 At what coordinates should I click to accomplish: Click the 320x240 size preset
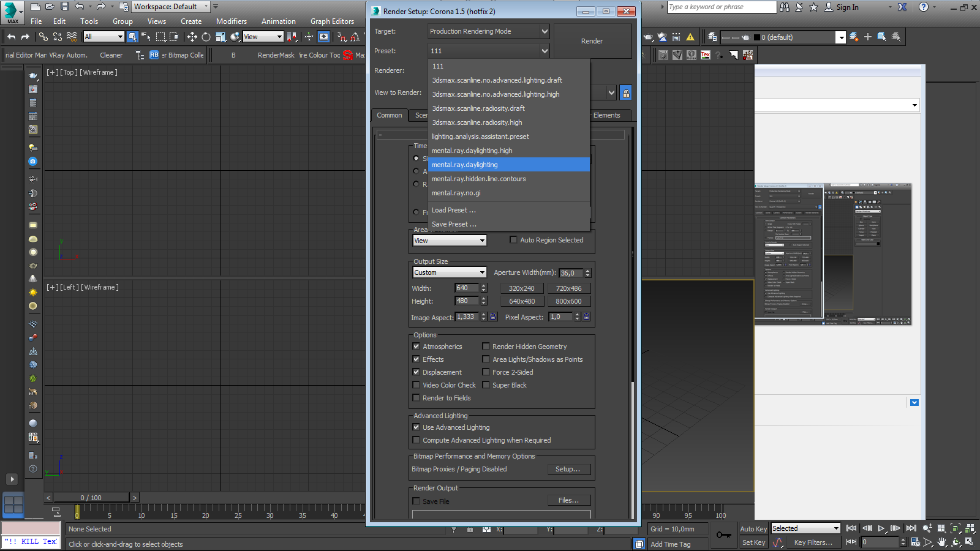coord(521,288)
